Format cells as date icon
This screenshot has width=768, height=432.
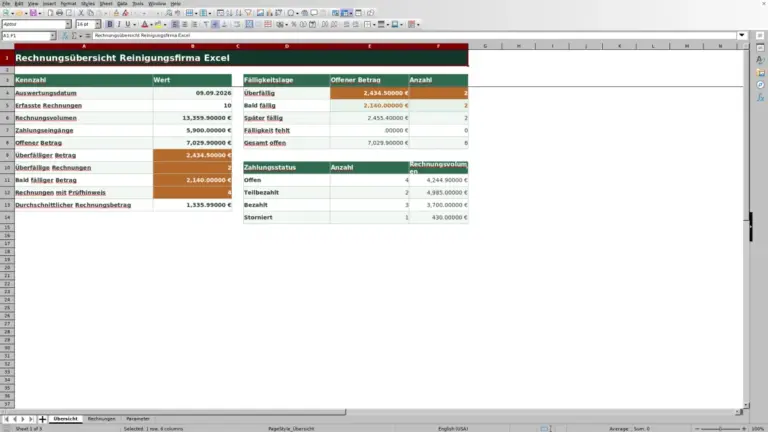coord(312,24)
